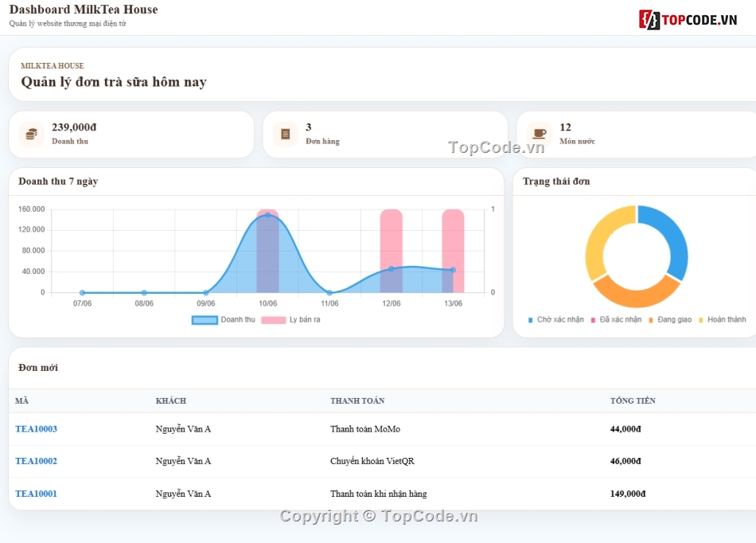The width and height of the screenshot is (756, 543).
Task: Open order TEA10002
Action: pyautogui.click(x=36, y=461)
